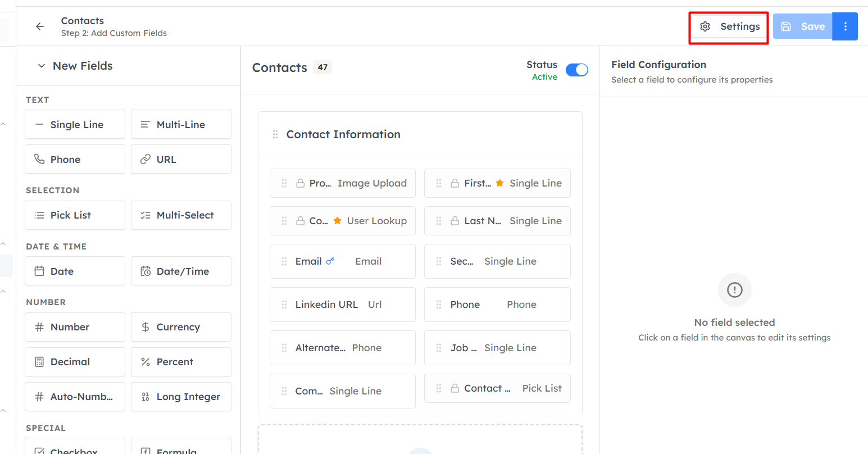Click the Contact Information section title
Image resolution: width=868 pixels, height=454 pixels.
[343, 134]
